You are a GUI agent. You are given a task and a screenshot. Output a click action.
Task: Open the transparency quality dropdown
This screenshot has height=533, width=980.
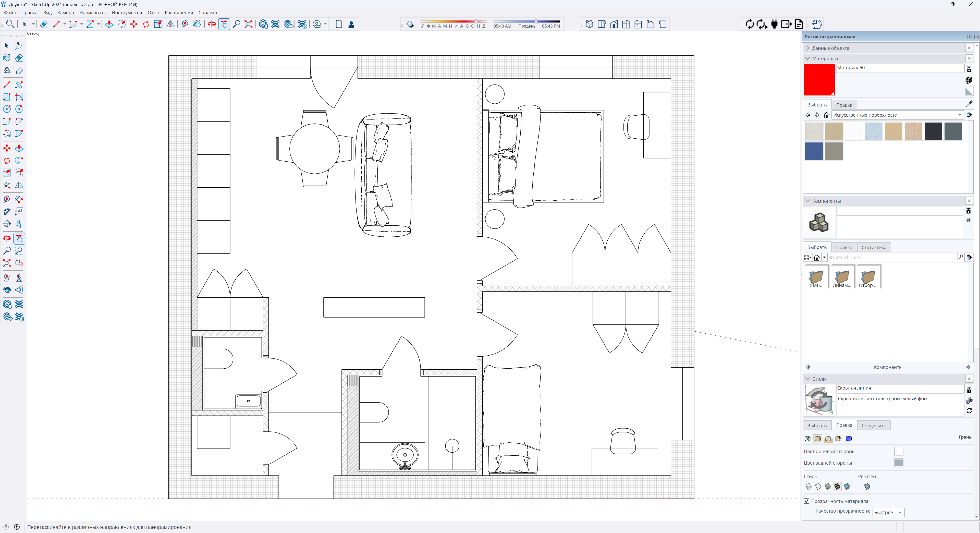point(888,513)
